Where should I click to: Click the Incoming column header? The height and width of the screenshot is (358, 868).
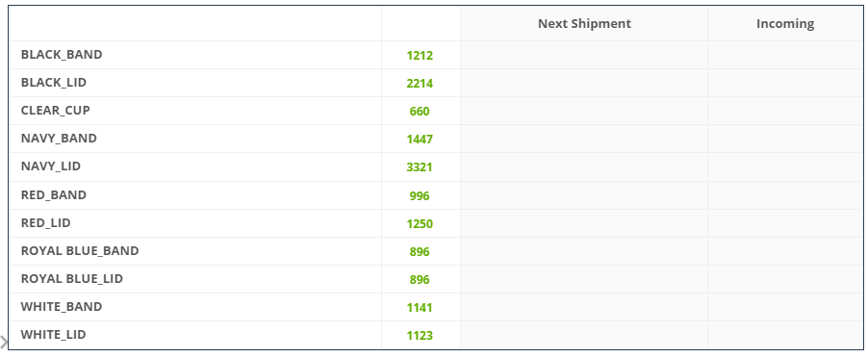[785, 24]
